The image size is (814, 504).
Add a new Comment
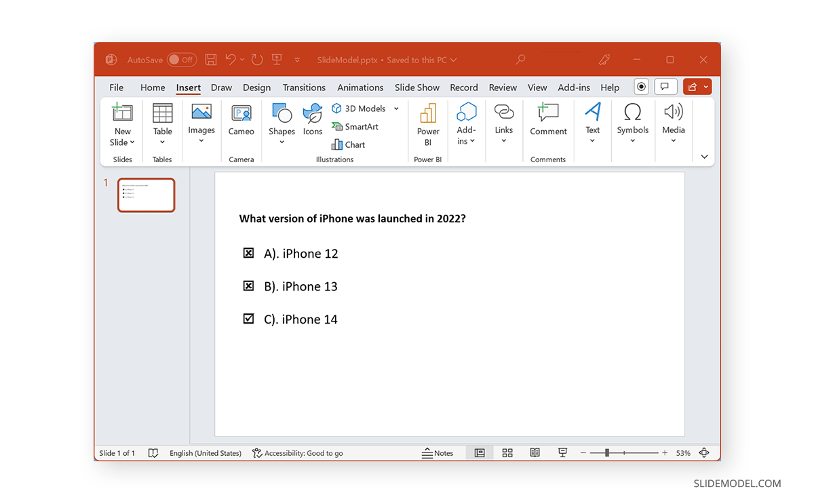[548, 113]
